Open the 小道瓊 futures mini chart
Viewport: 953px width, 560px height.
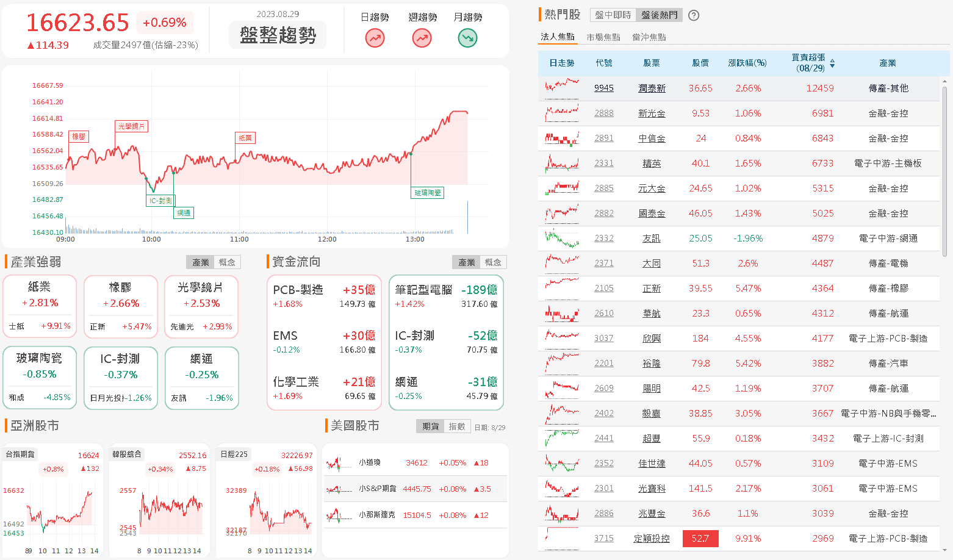(339, 463)
